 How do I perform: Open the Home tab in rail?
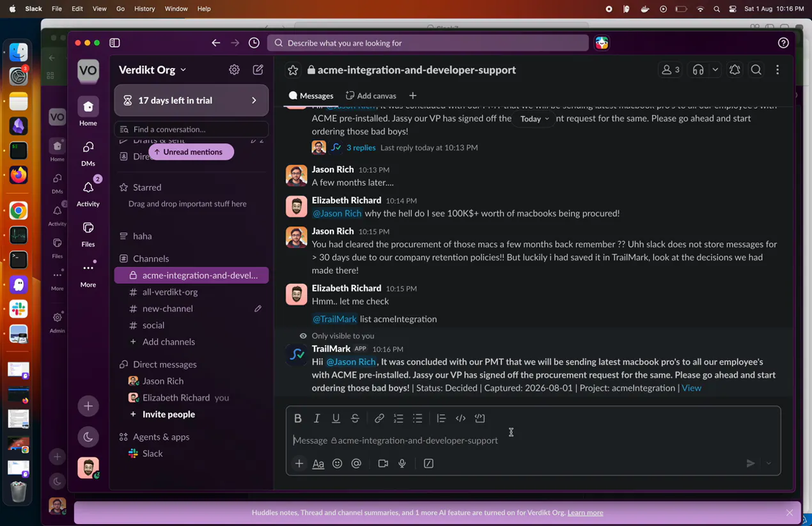(88, 112)
